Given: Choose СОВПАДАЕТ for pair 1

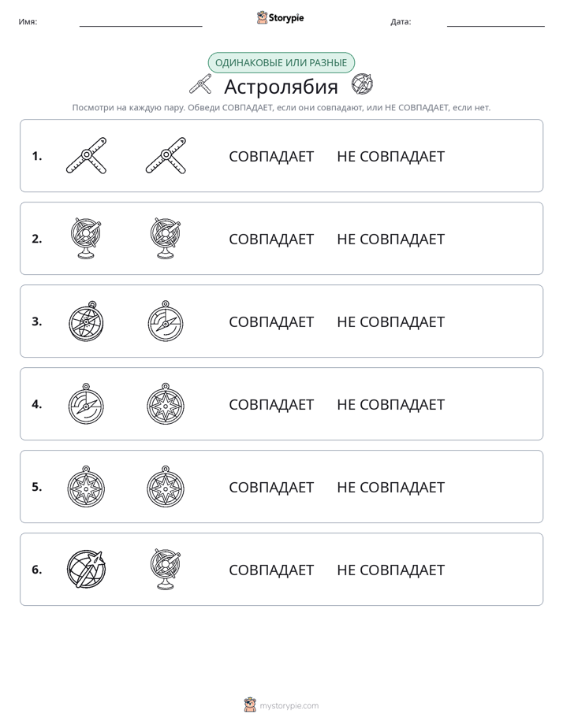Looking at the screenshot, I should pyautogui.click(x=271, y=157).
